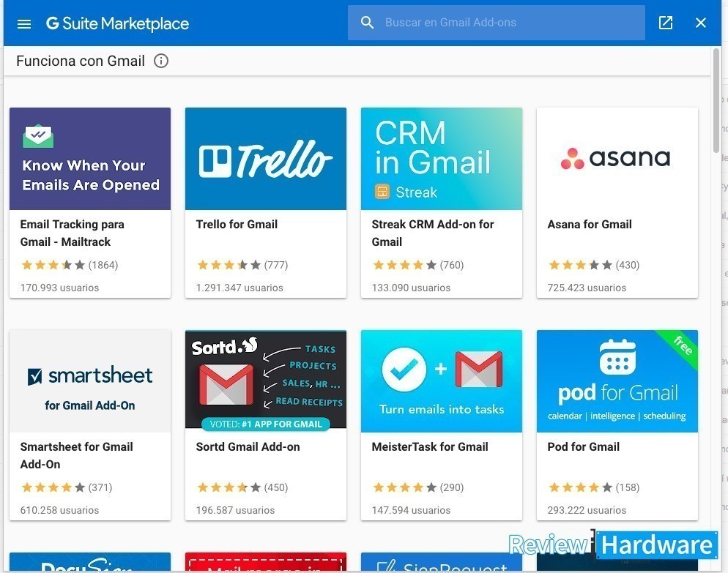This screenshot has width=728, height=573.
Task: Open the Trello banner thumbnail
Action: 266,159
